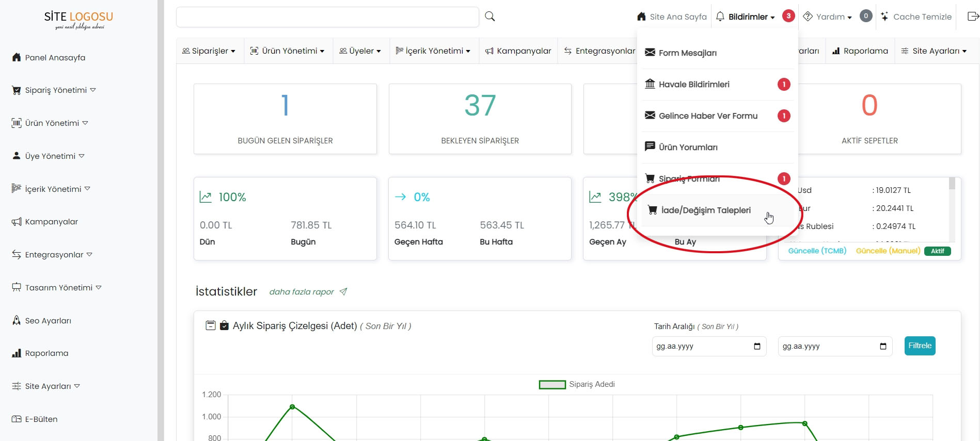980x441 pixels.
Task: Click the Site Ana Sayfa home icon
Action: [x=641, y=17]
